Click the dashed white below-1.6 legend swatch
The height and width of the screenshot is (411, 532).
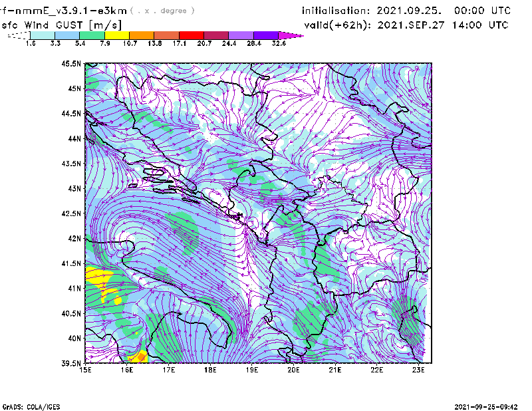tap(20, 35)
